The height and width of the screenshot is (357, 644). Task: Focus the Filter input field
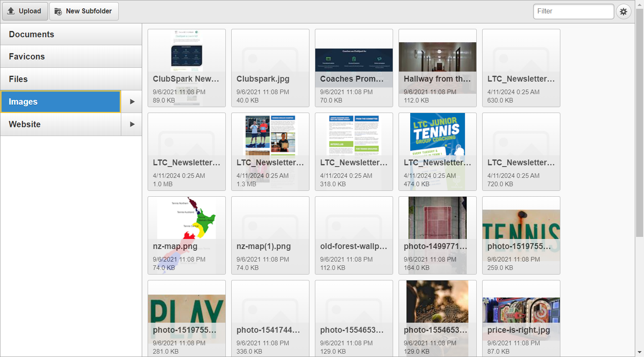[x=573, y=11]
